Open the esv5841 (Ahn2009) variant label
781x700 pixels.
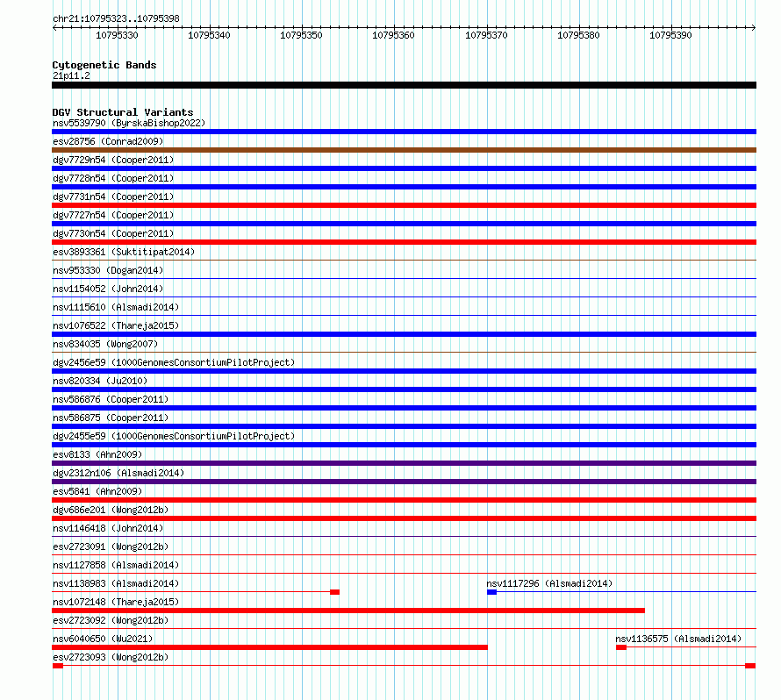pyautogui.click(x=97, y=491)
